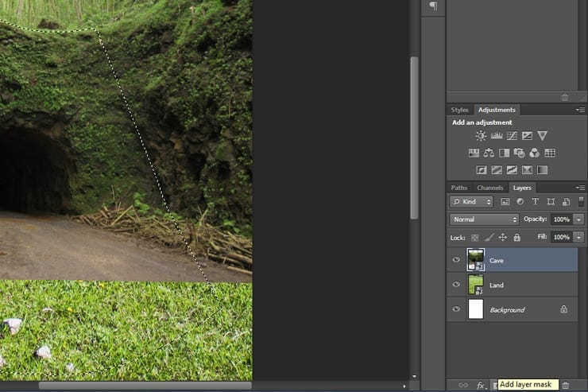
Task: Add a Channel Mixer adjustment
Action: click(x=535, y=153)
